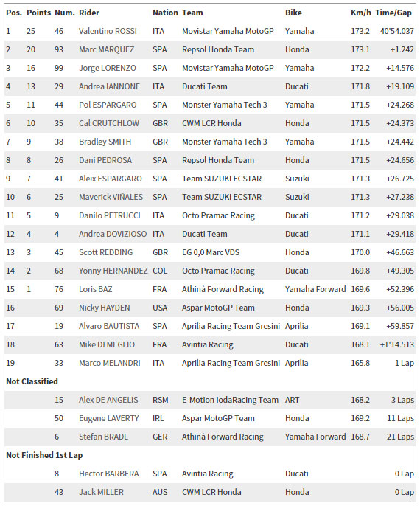Image resolution: width=420 pixels, height=506 pixels.
Task: Open Maverick VIÑALES rider link
Action: (111, 197)
